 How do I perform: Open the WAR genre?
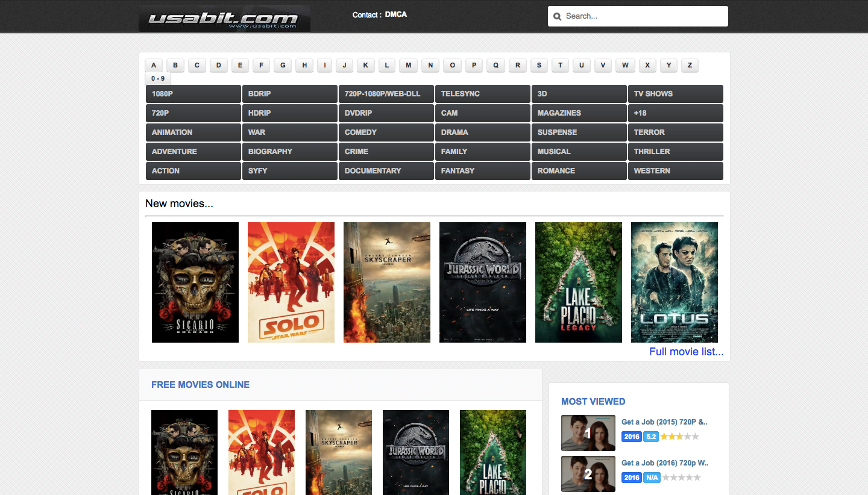(290, 132)
